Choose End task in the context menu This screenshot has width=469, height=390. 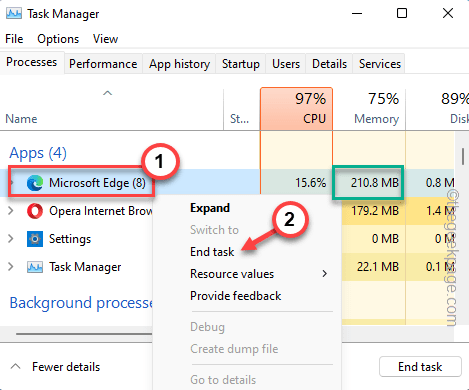pyautogui.click(x=212, y=252)
